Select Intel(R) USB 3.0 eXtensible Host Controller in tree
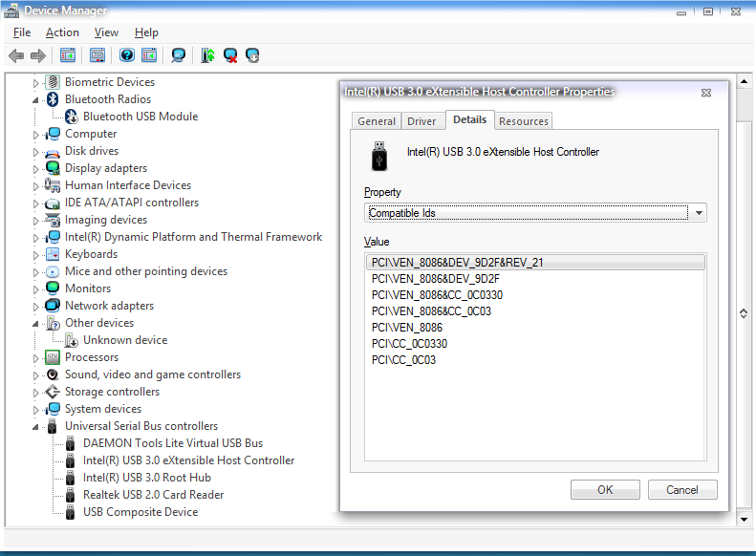Image resolution: width=756 pixels, height=556 pixels. click(x=188, y=460)
